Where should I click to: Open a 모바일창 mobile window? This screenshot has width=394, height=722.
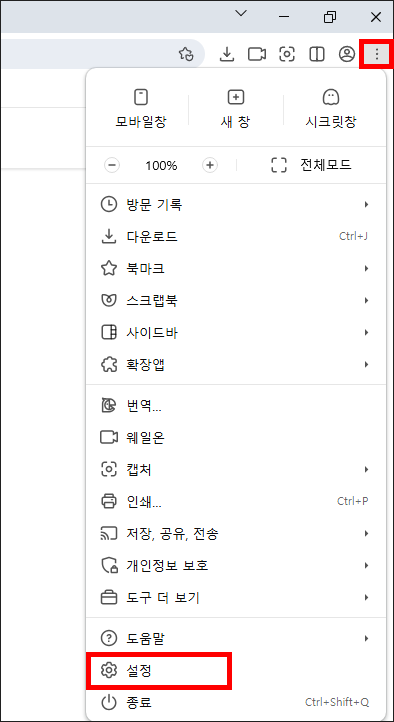(141, 109)
